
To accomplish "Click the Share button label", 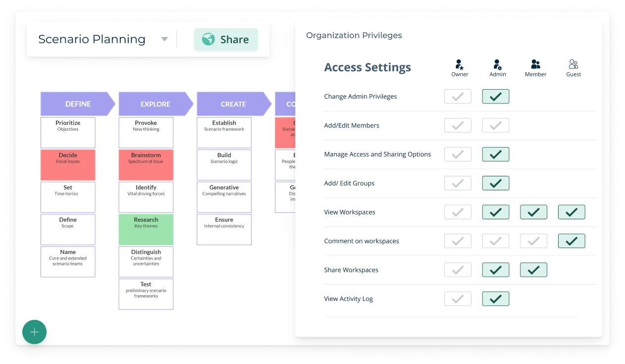I will click(235, 40).
